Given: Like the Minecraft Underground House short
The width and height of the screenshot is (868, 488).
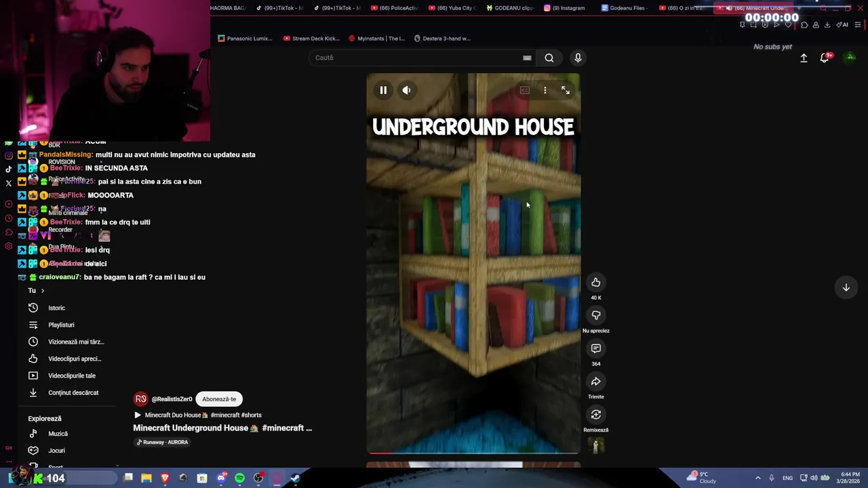Looking at the screenshot, I should coord(596,283).
